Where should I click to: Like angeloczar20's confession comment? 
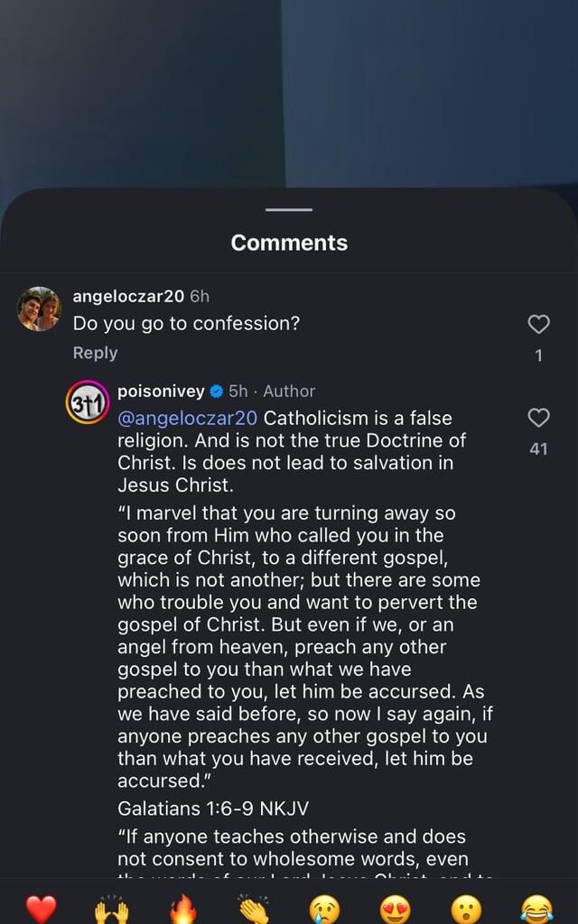coord(539,324)
